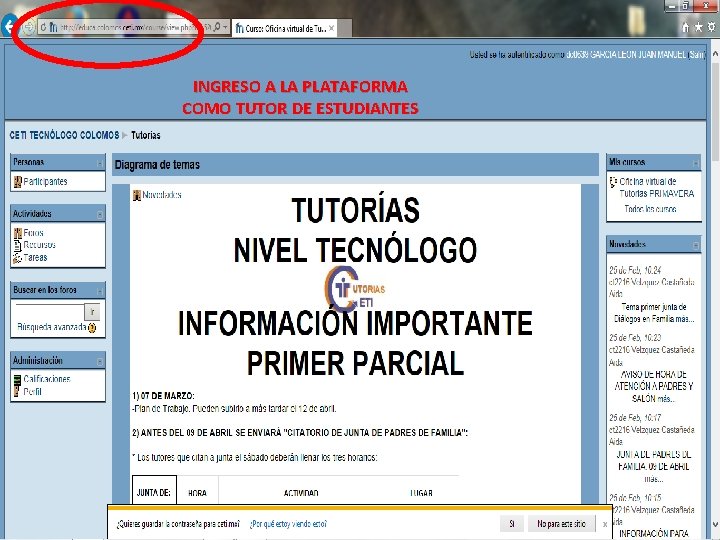Screen dimensions: 720x540
Task: Collapse the 'Mis cursos' block
Action: click(x=696, y=163)
